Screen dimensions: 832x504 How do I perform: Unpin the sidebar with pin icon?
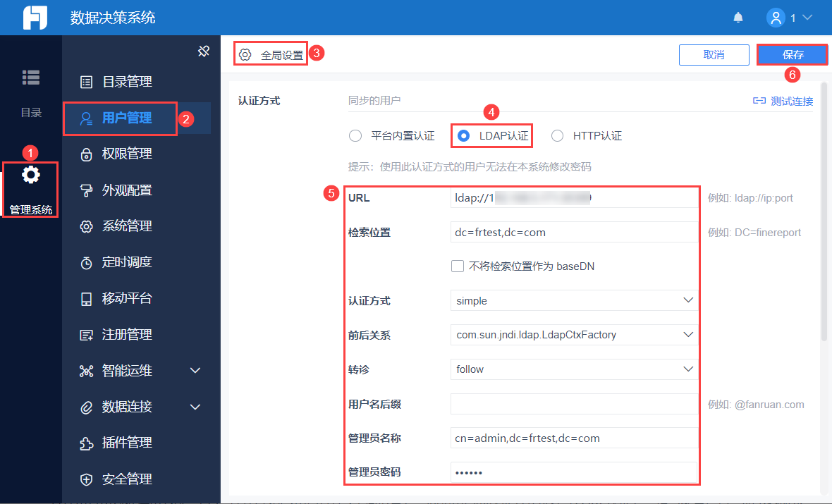coord(204,51)
